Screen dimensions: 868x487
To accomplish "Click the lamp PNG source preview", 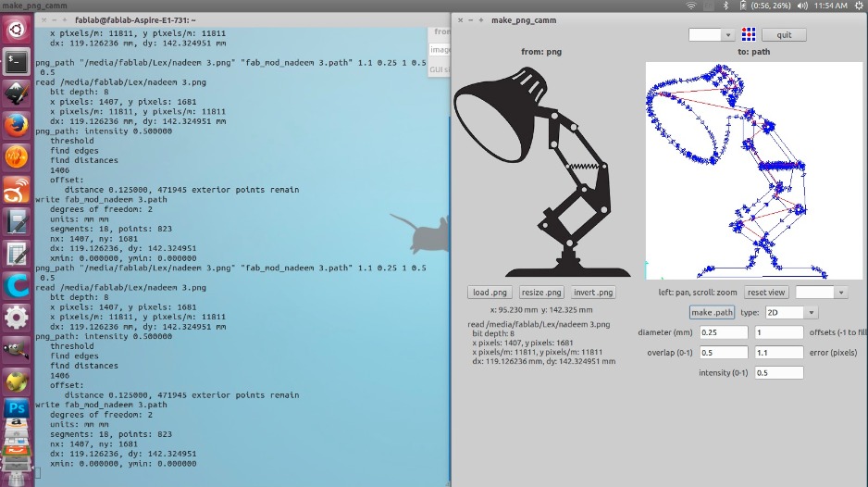I will (x=542, y=170).
